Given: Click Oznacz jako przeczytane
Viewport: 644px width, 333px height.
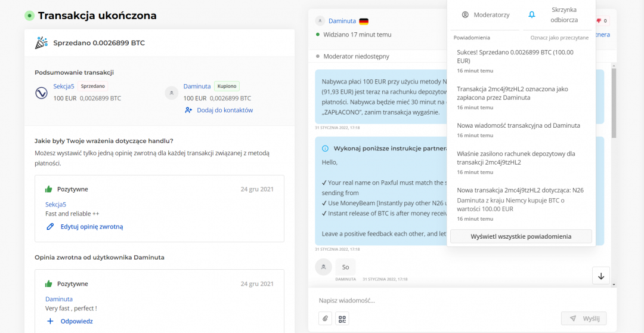Looking at the screenshot, I should (559, 38).
